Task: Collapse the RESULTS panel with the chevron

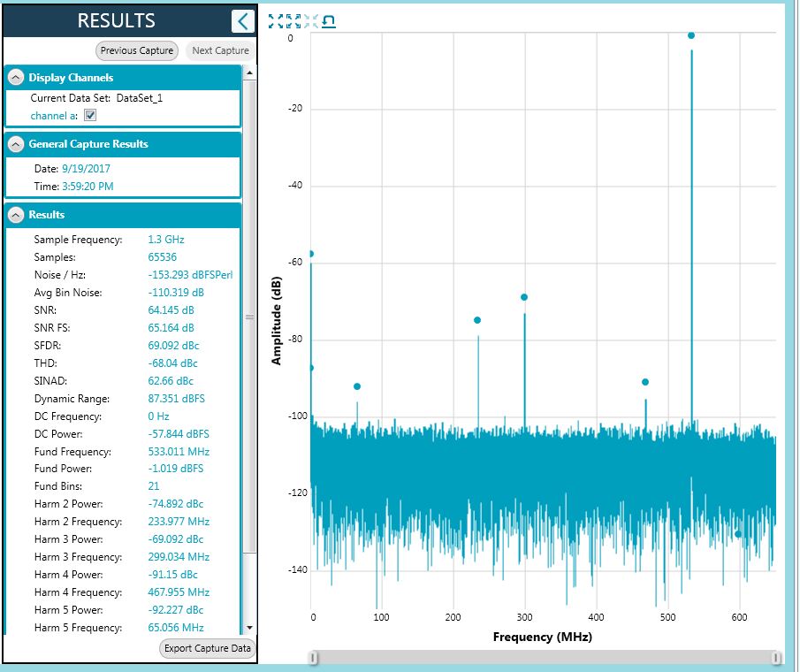Action: [x=243, y=21]
